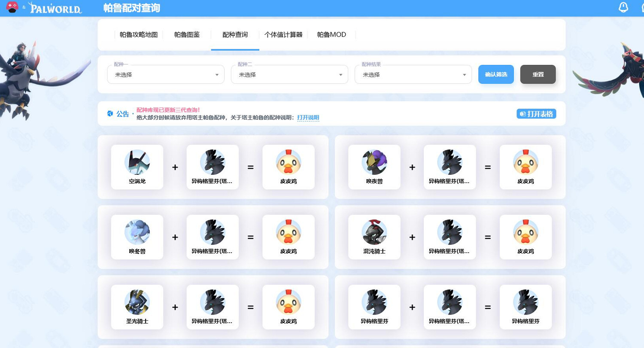Switch to the 帕鲁MOD tab
The width and height of the screenshot is (644, 348).
[x=331, y=35]
